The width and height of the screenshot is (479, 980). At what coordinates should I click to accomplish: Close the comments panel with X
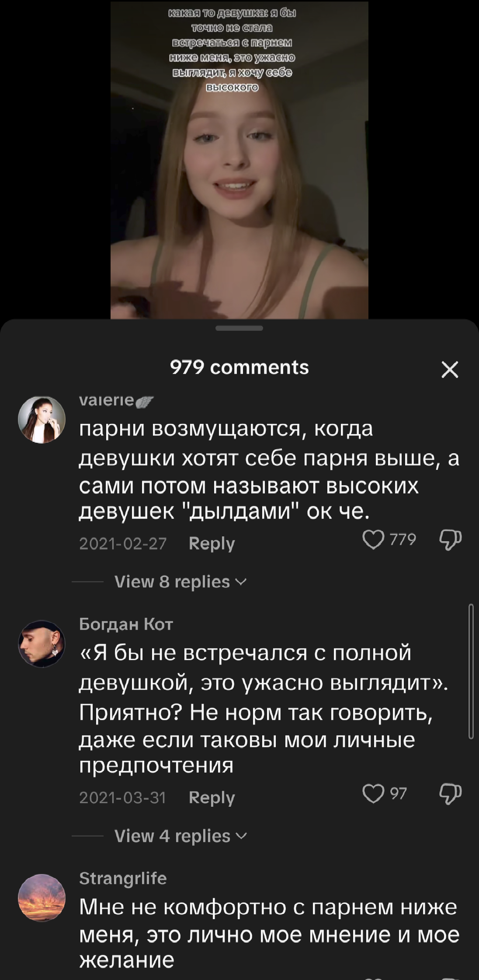[450, 370]
